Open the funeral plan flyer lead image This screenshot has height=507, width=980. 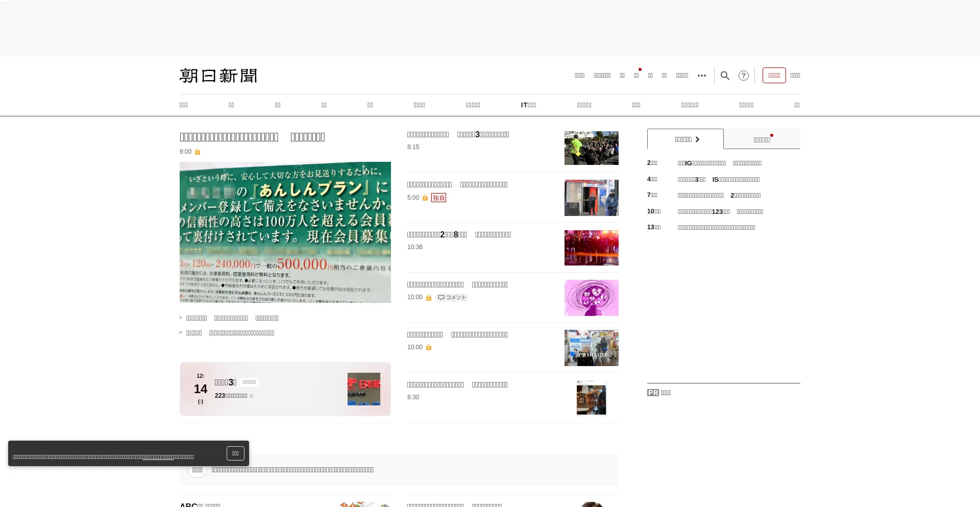click(x=285, y=232)
